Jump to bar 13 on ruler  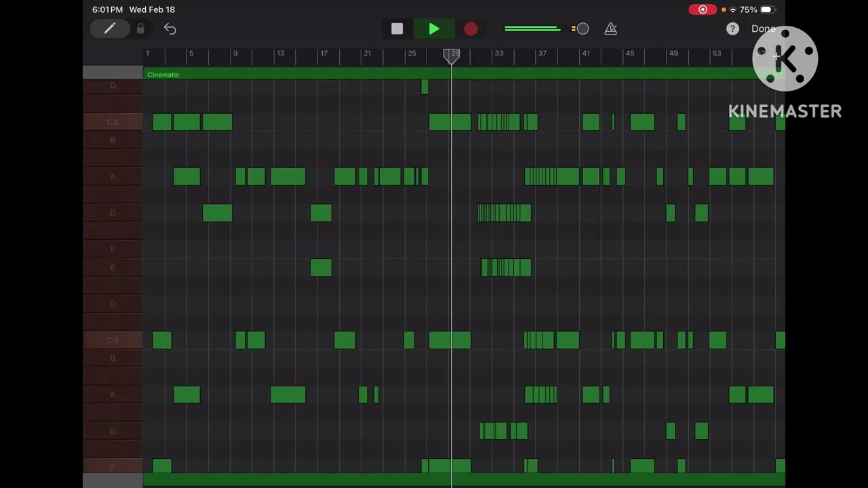pos(280,53)
